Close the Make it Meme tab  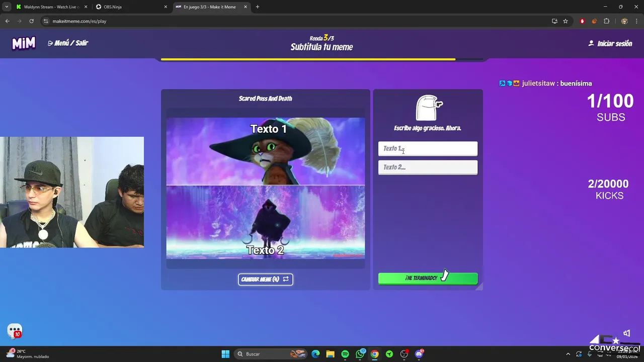[246, 7]
